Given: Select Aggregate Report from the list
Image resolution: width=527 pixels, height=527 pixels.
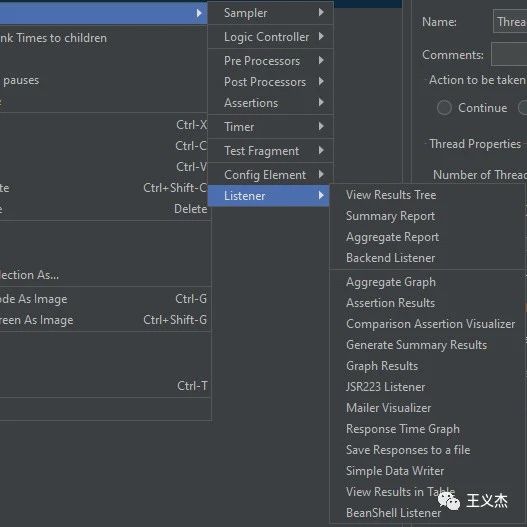Looking at the screenshot, I should coord(392,237).
